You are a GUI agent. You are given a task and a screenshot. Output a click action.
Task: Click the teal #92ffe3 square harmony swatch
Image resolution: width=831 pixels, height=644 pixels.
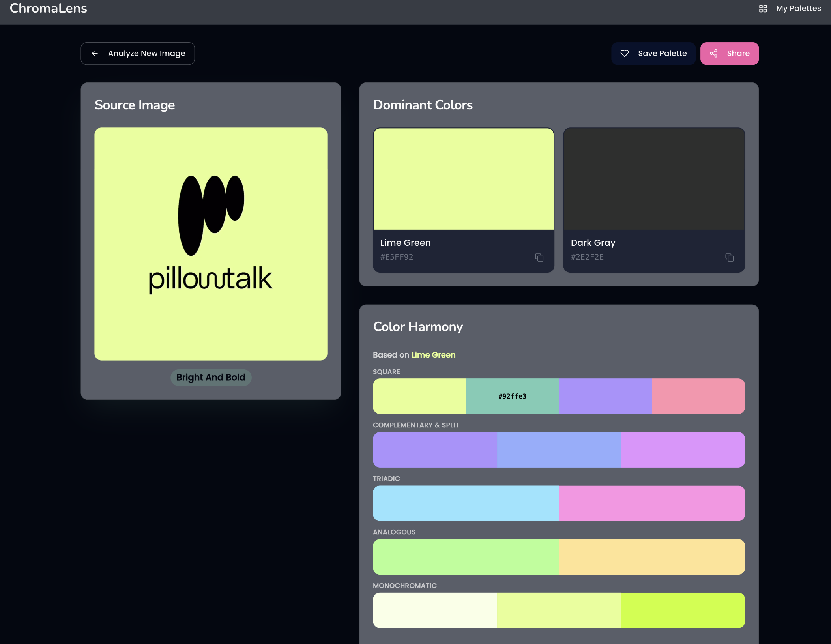coord(512,396)
